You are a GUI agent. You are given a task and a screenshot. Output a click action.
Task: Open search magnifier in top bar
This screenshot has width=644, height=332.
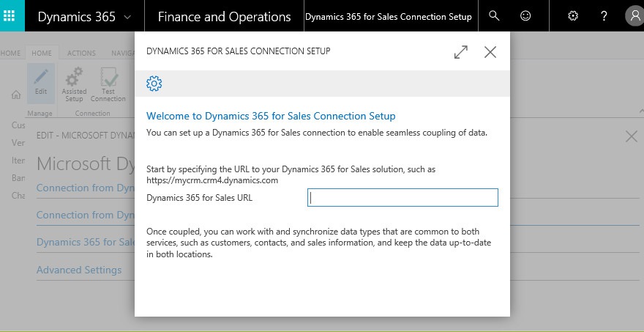coord(494,16)
